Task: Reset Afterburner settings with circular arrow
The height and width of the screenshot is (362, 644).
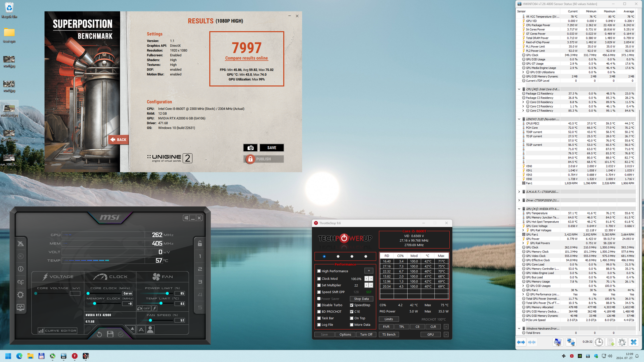Action: (99, 334)
